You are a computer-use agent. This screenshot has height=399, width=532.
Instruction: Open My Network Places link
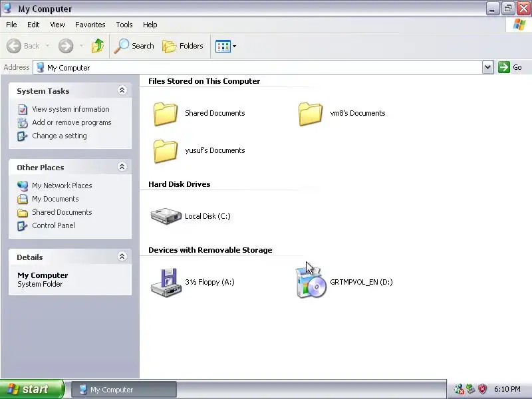62,186
